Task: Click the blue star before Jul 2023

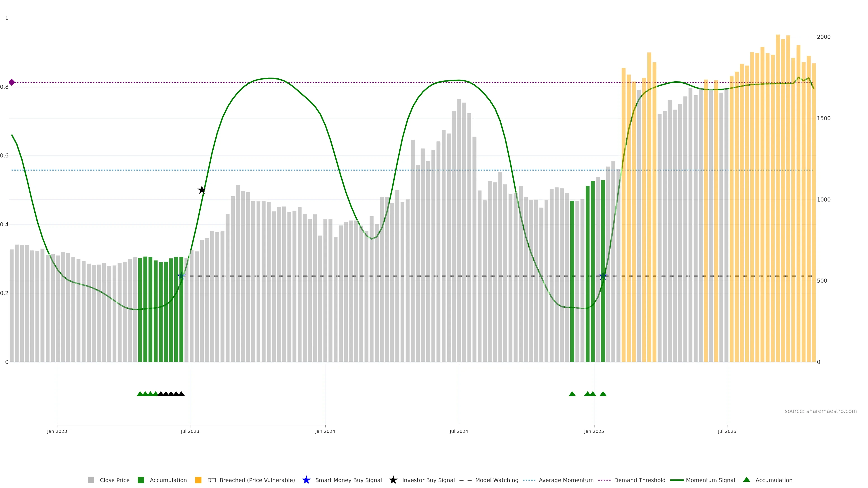Action: (181, 276)
